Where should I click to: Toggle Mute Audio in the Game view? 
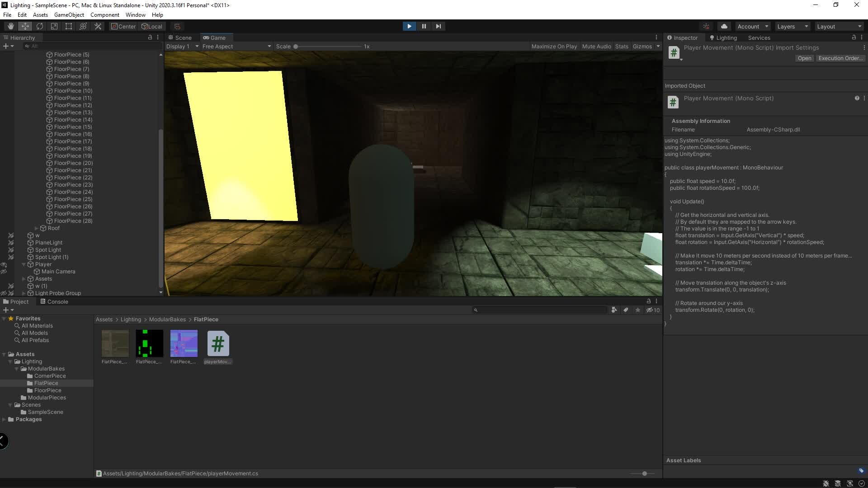point(596,46)
